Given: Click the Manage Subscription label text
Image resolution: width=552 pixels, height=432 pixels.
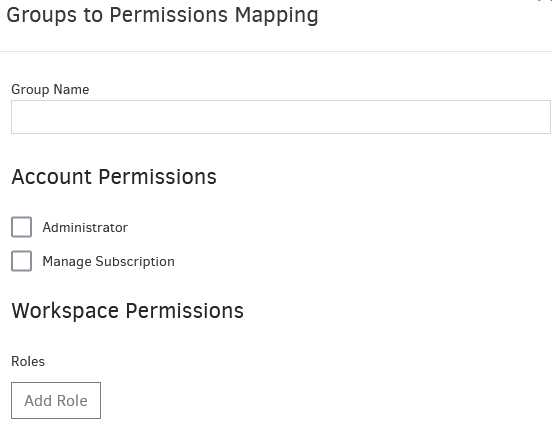Looking at the screenshot, I should click(x=108, y=262).
